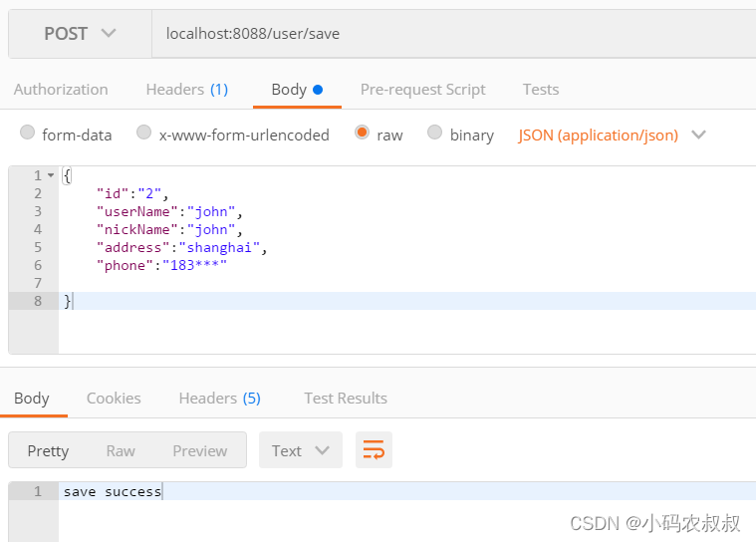The image size is (756, 542).
Task: Select the form-data radio button
Action: pos(28,133)
